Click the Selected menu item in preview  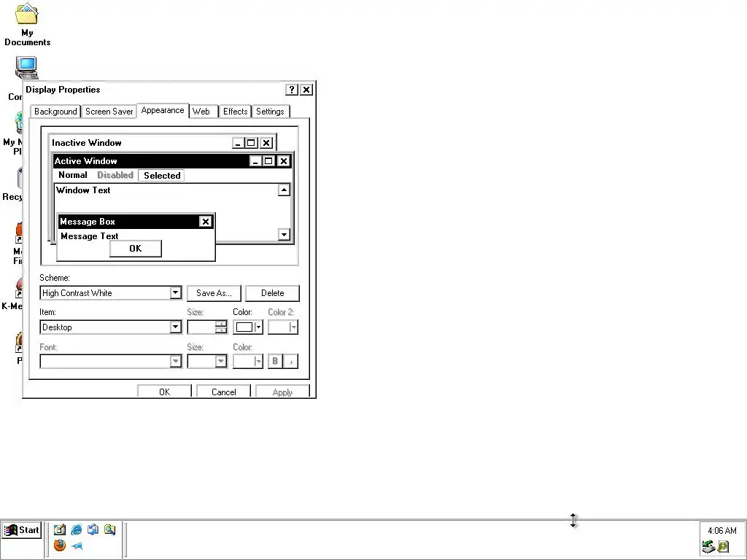pyautogui.click(x=162, y=175)
